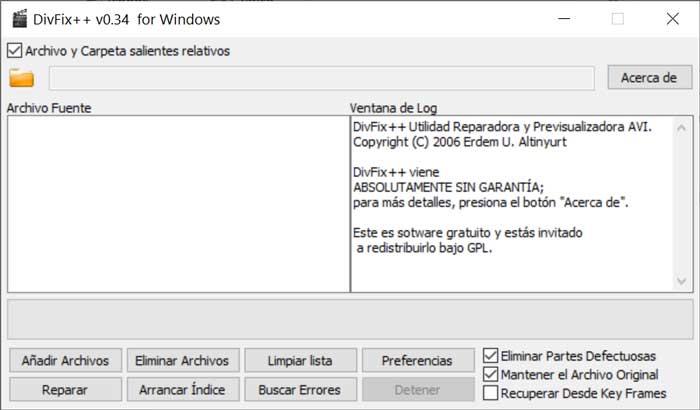Click the output path text field
Screen dimensions: 700x410
[321, 78]
